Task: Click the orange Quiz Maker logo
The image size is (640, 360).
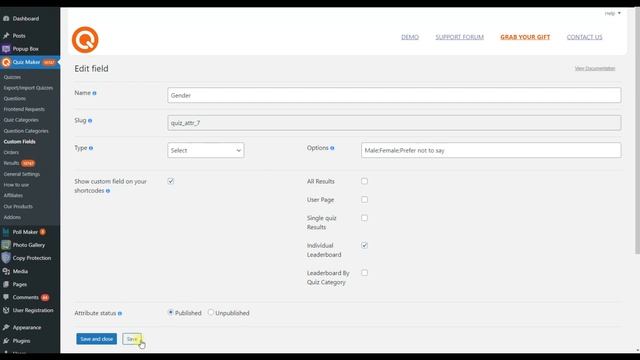Action: [x=85, y=40]
